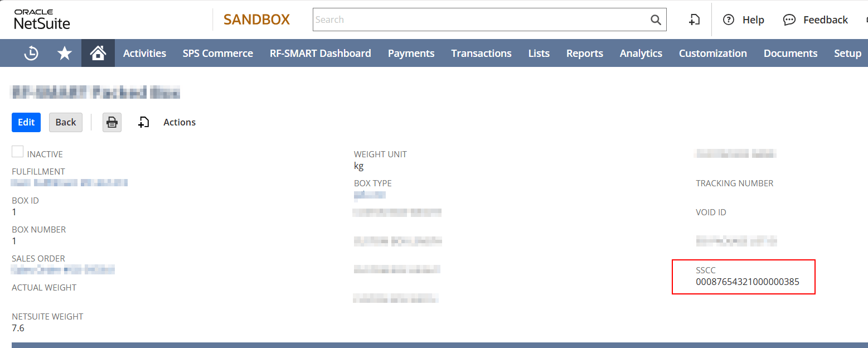Screen dimensions: 868x348
Task: Toggle the INACTIVE checkbox
Action: [17, 151]
